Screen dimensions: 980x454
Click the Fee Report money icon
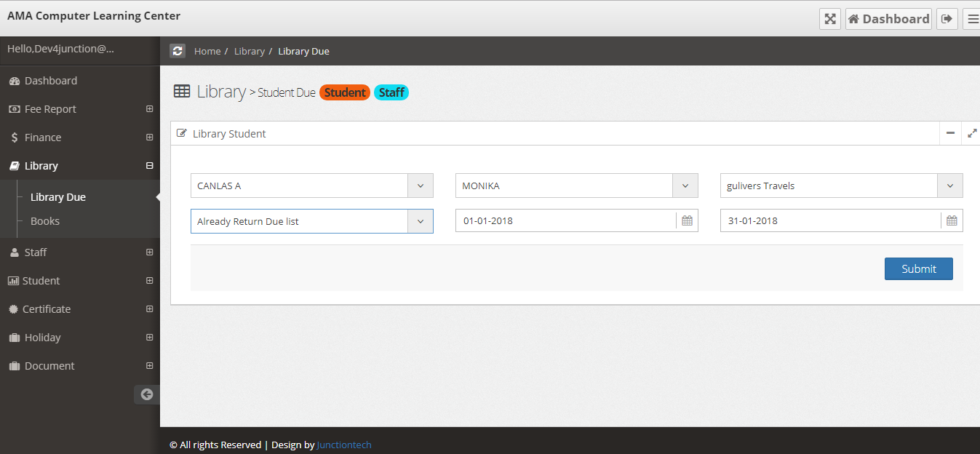14,109
